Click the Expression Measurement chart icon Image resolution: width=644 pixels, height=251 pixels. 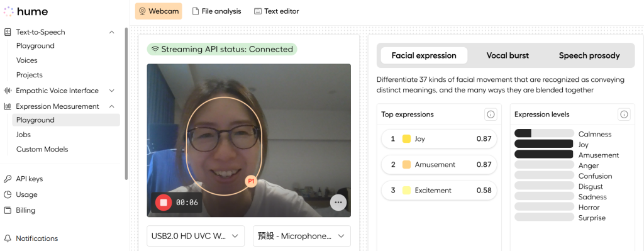click(x=8, y=106)
